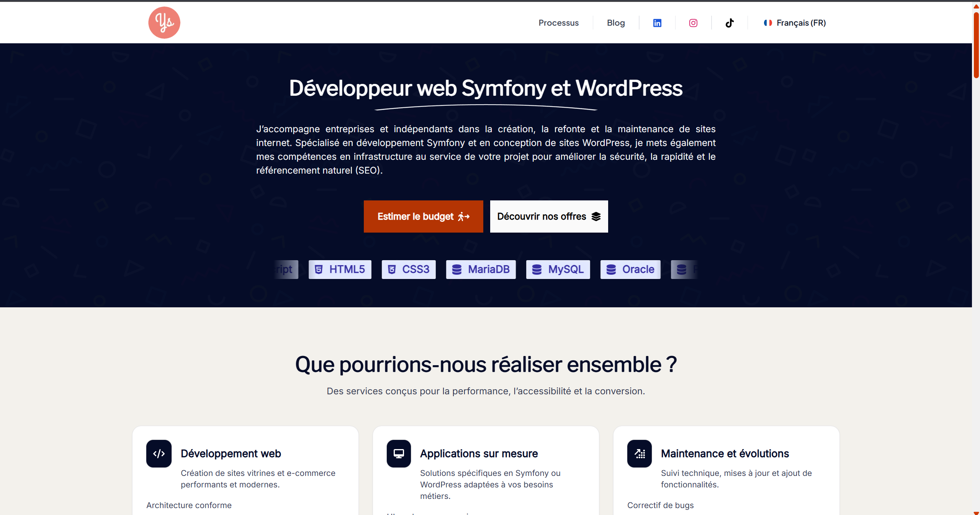Click the vertical scrollbar thumb
Screen dimensions: 980x515
976,45
